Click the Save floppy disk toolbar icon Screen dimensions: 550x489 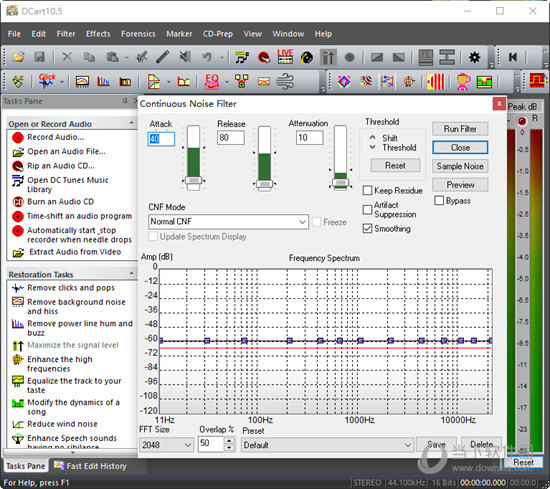pyautogui.click(x=39, y=57)
